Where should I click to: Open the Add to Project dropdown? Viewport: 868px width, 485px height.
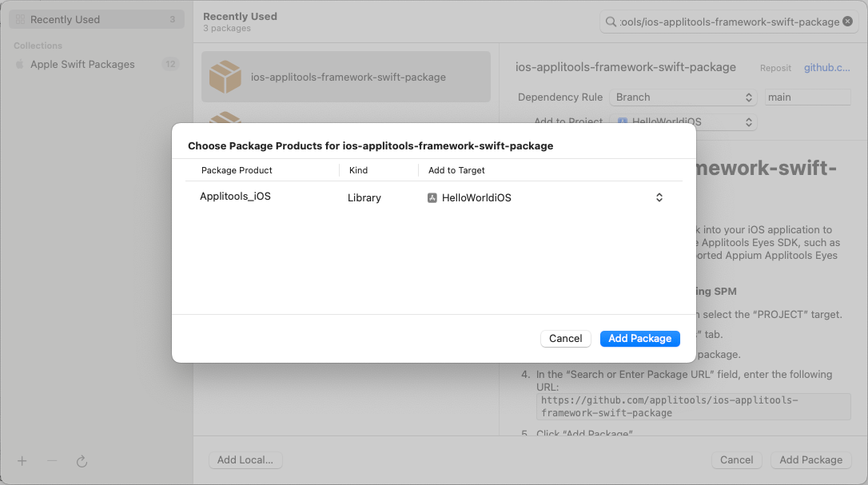click(683, 122)
